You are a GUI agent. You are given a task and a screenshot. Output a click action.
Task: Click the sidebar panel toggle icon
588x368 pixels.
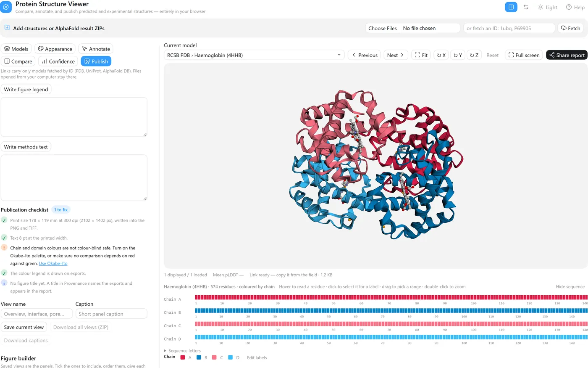click(511, 7)
